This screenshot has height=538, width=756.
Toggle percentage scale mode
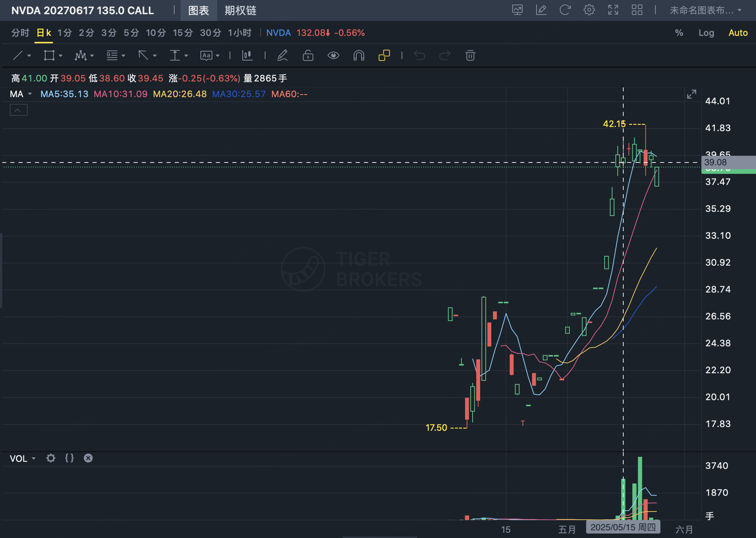679,33
